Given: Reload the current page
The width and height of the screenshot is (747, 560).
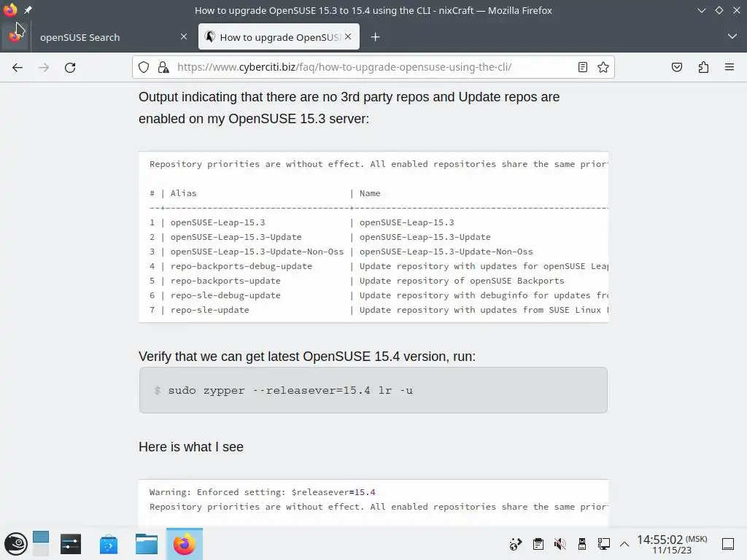Looking at the screenshot, I should [x=70, y=68].
